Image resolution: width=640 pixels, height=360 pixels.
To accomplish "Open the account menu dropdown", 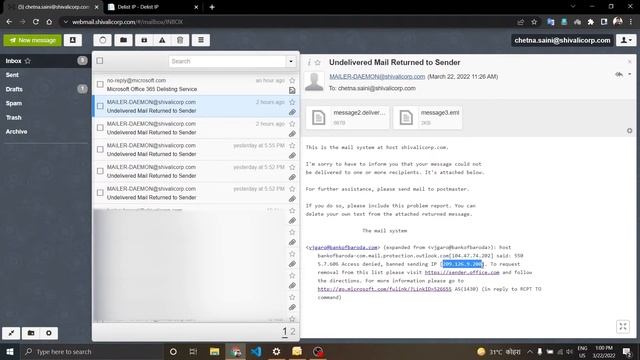I will (x=626, y=40).
